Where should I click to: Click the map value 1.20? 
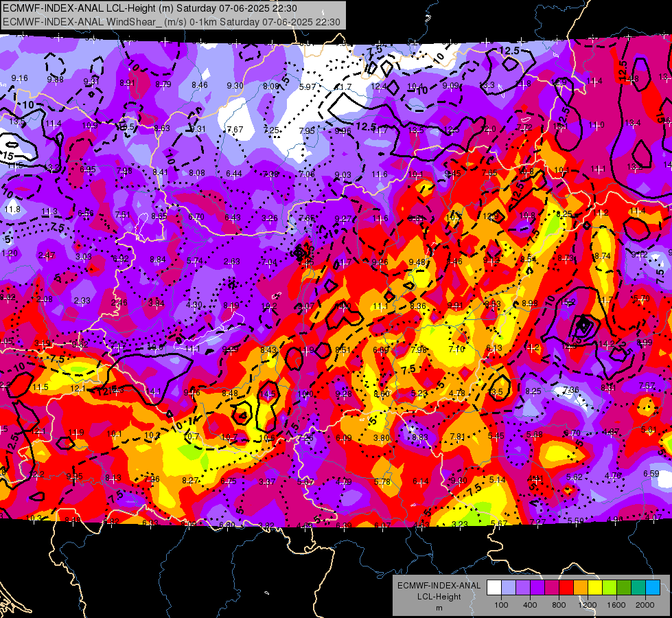click(x=10, y=253)
